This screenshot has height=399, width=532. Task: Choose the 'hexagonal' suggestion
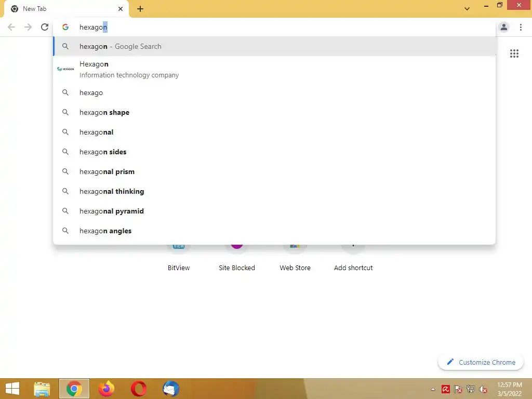[x=274, y=132]
